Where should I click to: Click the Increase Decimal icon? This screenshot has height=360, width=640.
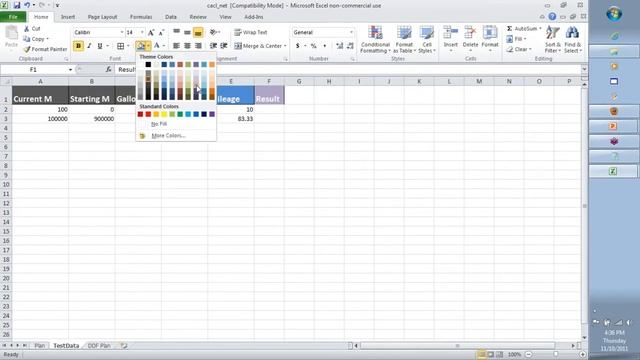click(x=340, y=46)
